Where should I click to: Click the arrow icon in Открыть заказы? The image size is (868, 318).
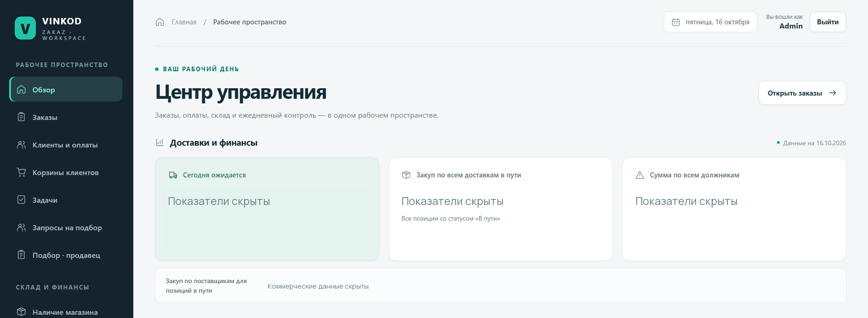point(833,93)
